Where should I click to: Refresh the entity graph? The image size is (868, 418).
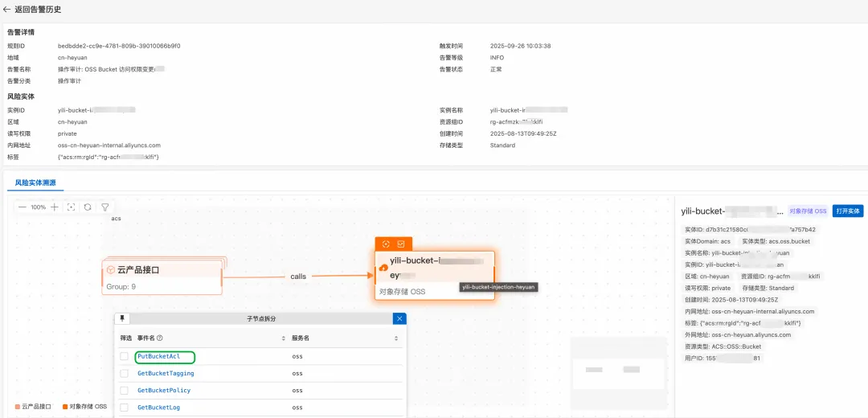(x=88, y=207)
